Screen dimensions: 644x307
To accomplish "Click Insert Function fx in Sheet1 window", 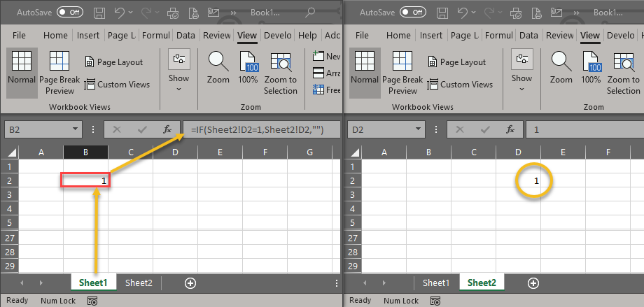I will click(167, 129).
